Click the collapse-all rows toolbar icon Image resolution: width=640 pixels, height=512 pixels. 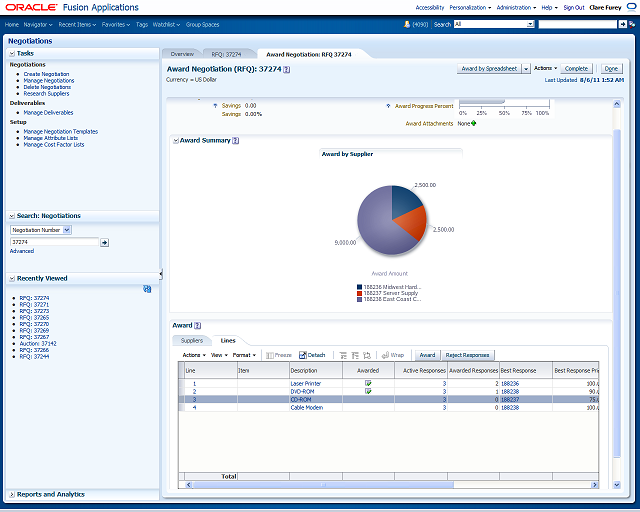355,355
